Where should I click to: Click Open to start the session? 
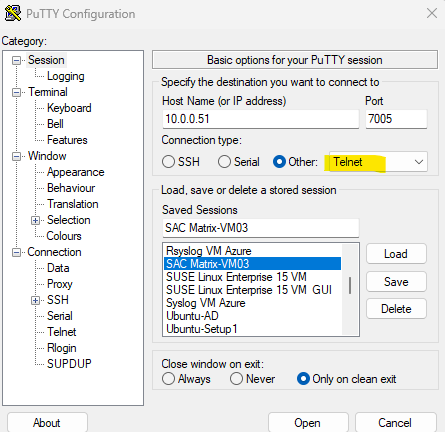pyautogui.click(x=308, y=423)
